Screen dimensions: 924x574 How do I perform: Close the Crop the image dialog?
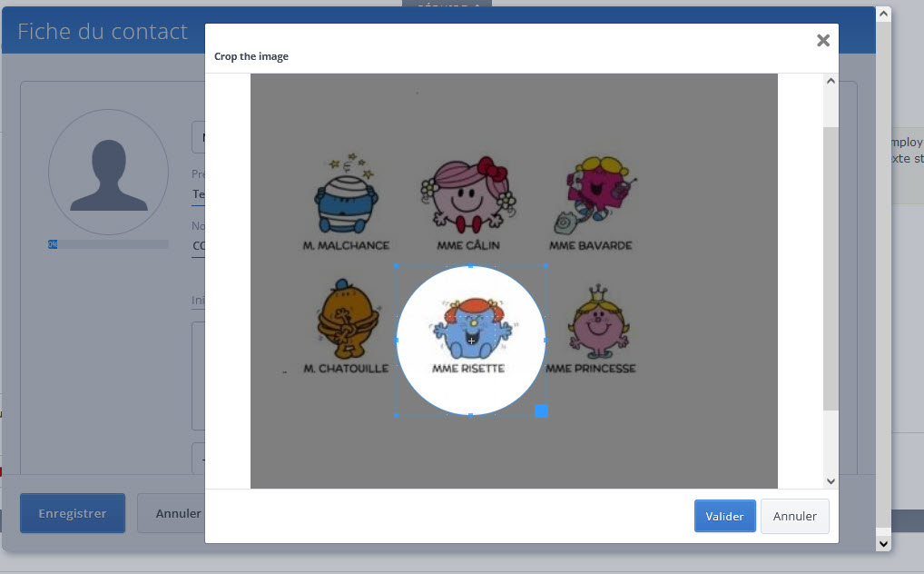pos(823,40)
